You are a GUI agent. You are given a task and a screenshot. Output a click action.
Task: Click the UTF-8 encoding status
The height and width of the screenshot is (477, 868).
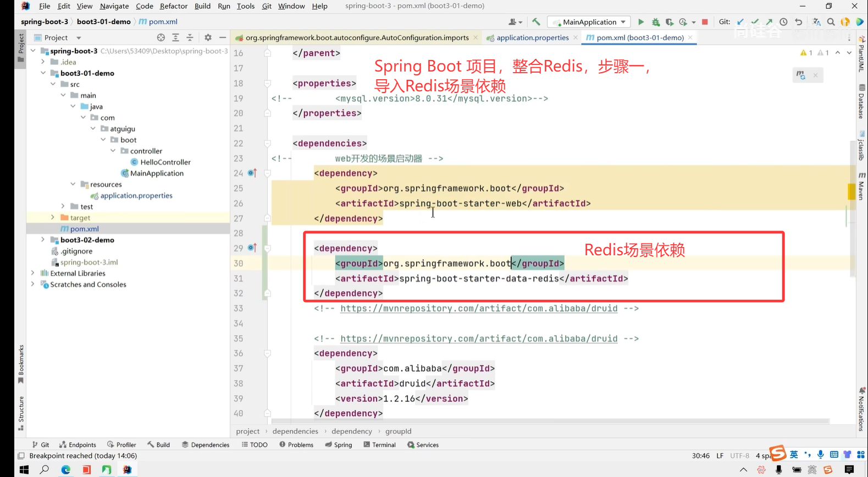pyautogui.click(x=739, y=456)
